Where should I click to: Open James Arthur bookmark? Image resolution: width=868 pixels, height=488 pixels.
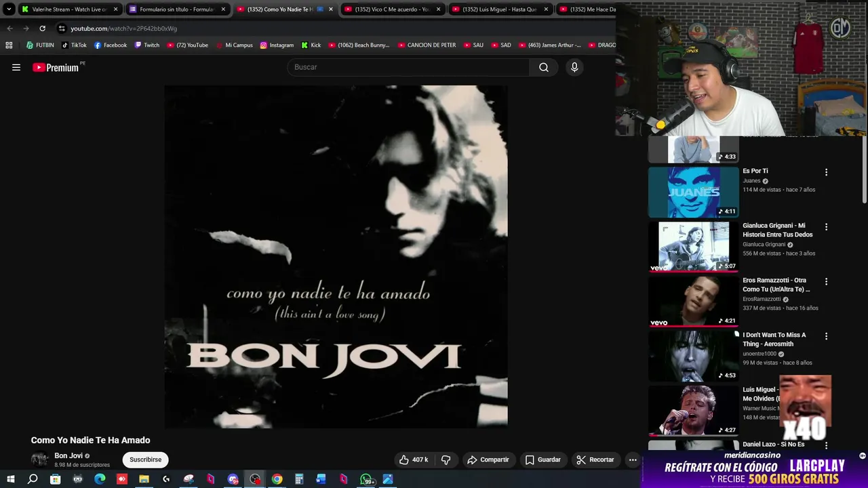550,45
